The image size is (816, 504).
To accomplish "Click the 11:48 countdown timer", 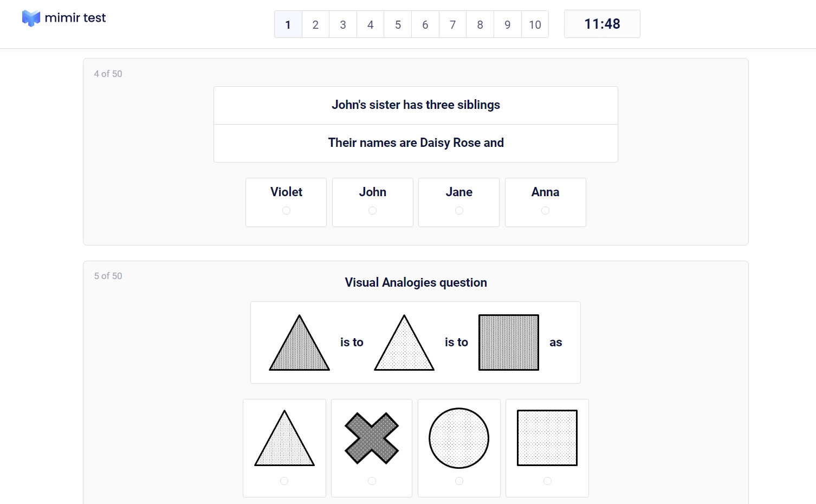I will coord(602,24).
